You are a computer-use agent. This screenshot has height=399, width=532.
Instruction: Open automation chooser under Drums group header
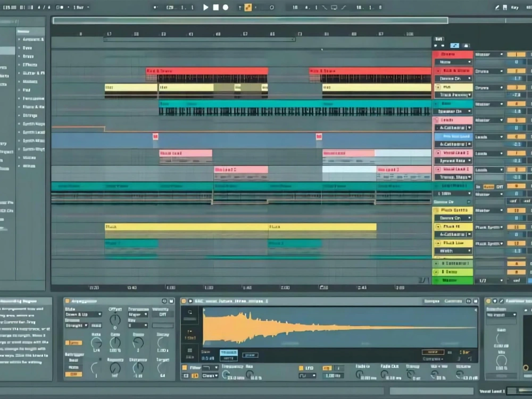click(x=454, y=62)
